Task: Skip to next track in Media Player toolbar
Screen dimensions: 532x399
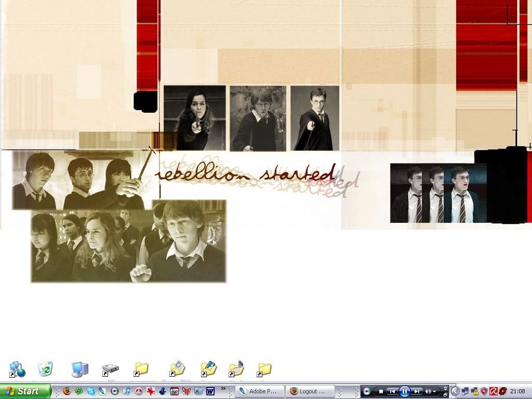Action: tap(417, 391)
